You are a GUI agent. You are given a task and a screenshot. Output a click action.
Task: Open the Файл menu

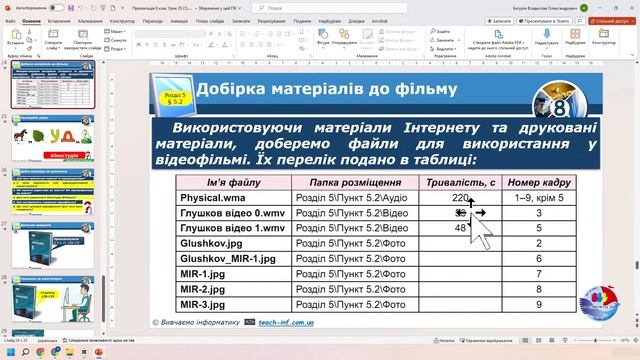tap(10, 21)
